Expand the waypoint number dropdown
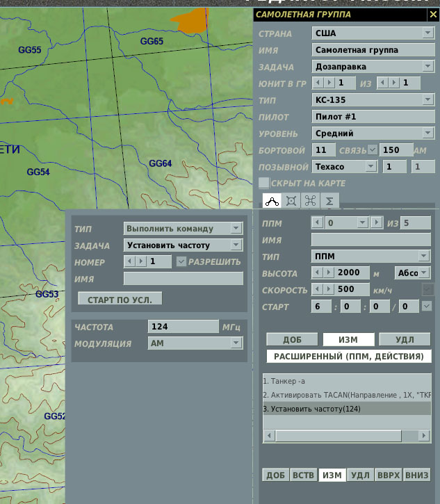 click(x=362, y=222)
